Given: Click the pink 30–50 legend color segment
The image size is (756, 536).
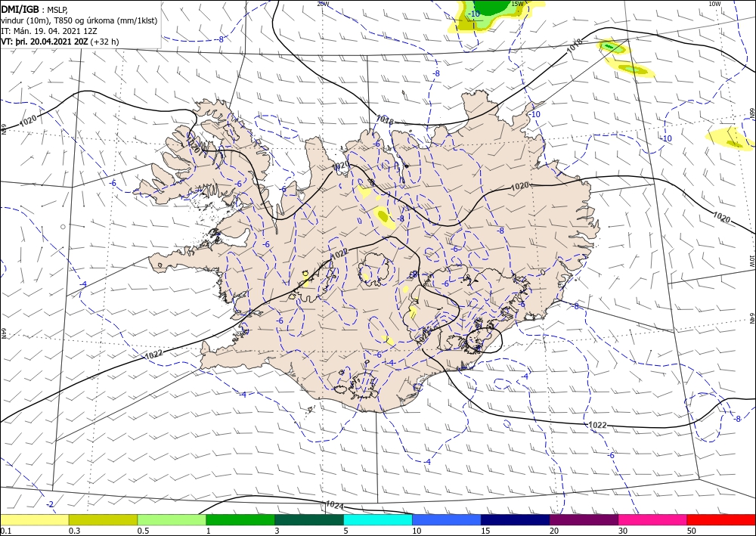Looking at the screenshot, I should 653,520.
